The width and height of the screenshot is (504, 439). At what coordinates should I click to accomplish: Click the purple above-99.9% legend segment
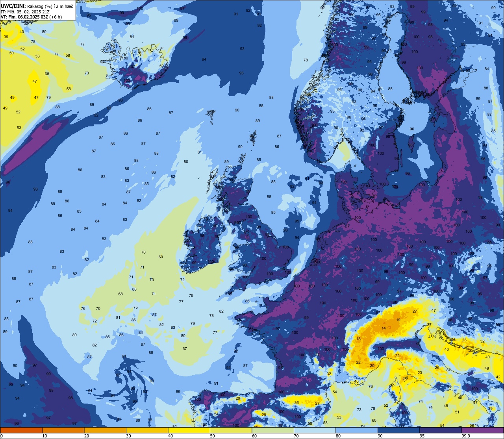click(483, 430)
